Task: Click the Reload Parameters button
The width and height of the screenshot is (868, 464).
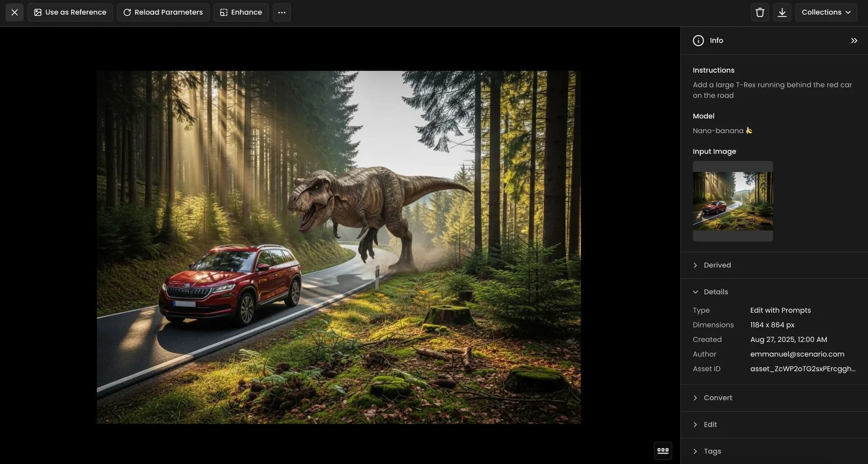Action: 163,12
